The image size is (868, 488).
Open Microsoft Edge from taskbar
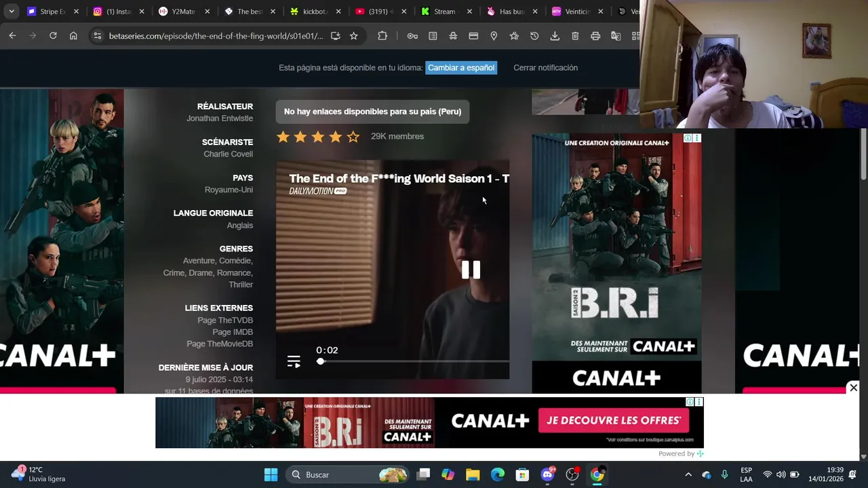pyautogui.click(x=498, y=474)
